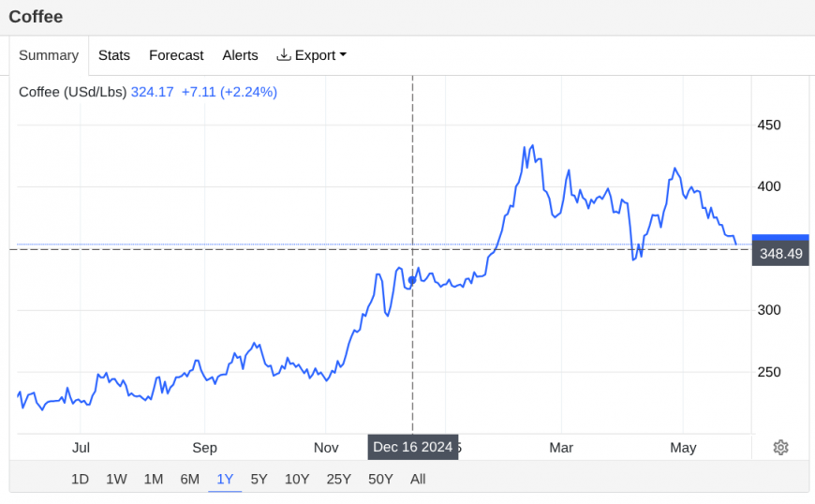
Task: Open the Alerts tab
Action: [x=240, y=55]
